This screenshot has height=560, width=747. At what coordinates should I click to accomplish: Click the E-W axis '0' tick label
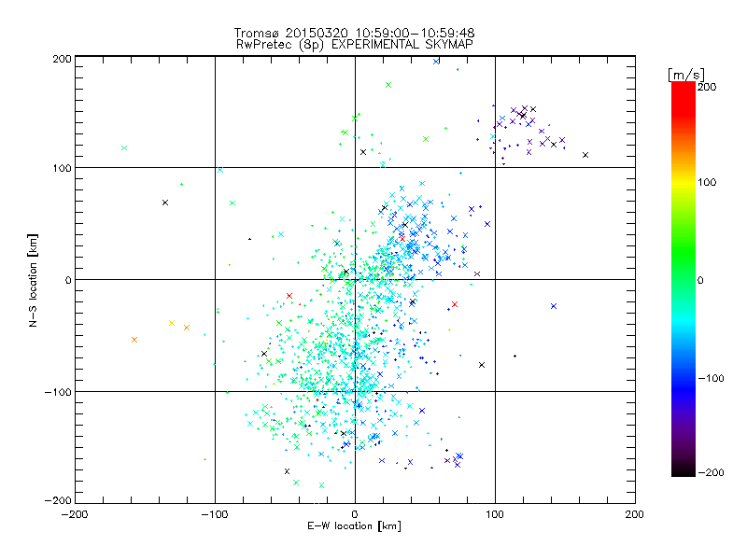coord(355,514)
